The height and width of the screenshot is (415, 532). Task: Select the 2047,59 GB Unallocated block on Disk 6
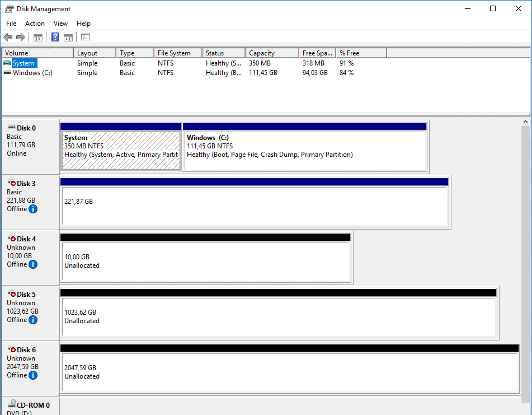290,368
